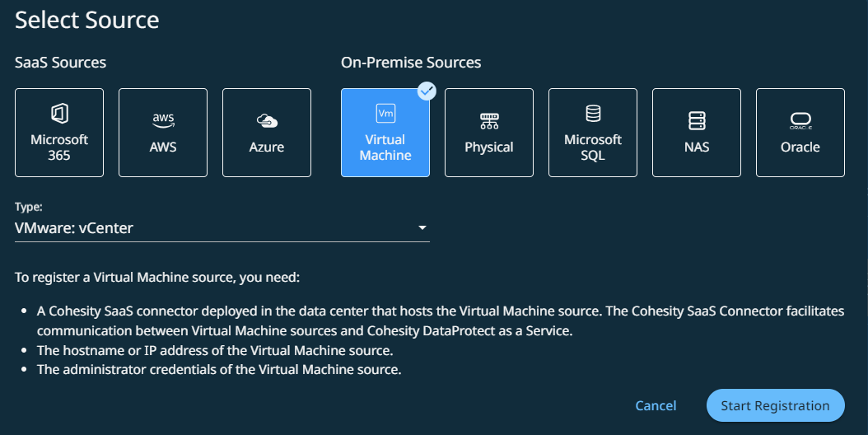This screenshot has width=868, height=435.
Task: Select the "Microsoft 365" tile label
Action: (59, 147)
